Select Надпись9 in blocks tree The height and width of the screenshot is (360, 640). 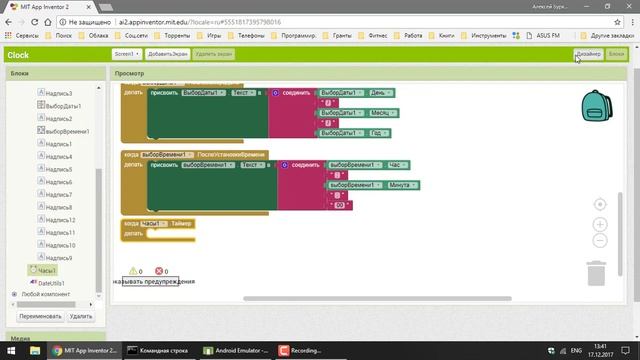[55, 258]
